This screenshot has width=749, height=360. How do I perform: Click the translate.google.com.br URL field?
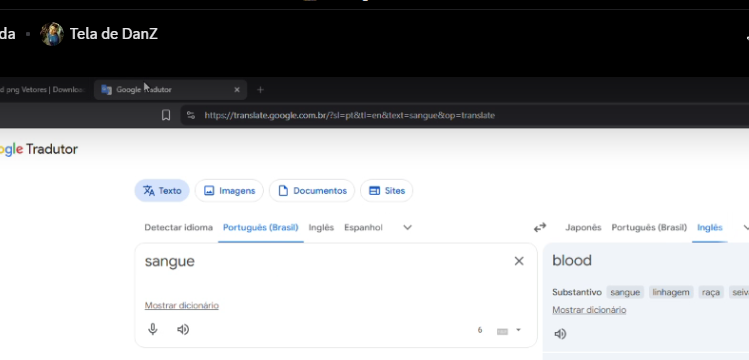(349, 115)
